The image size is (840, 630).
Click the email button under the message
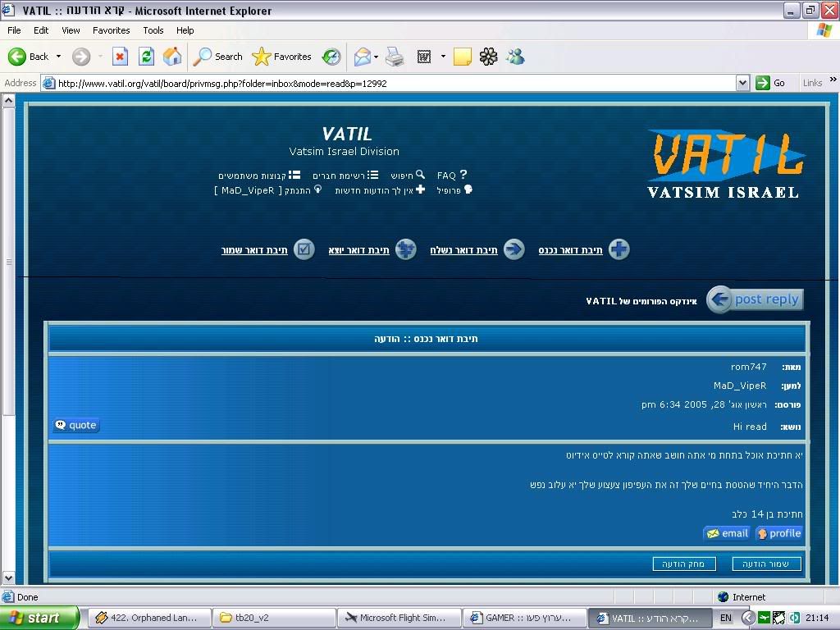click(728, 533)
